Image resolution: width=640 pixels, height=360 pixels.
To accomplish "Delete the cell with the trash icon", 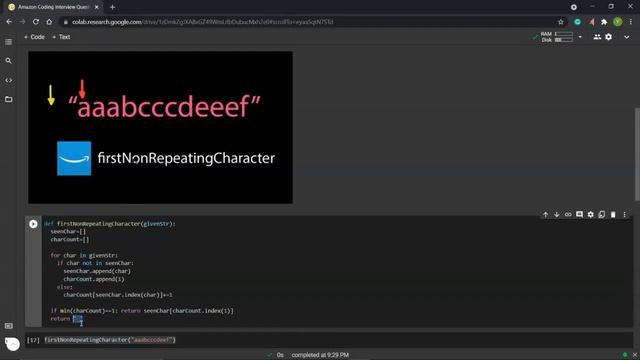I will coord(613,214).
